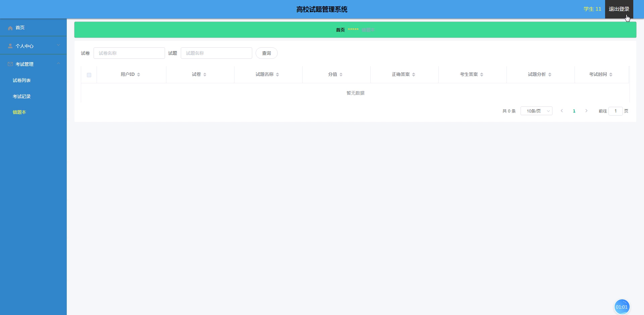Click the 用户ID column header
The width and height of the screenshot is (644, 315).
[x=128, y=74]
